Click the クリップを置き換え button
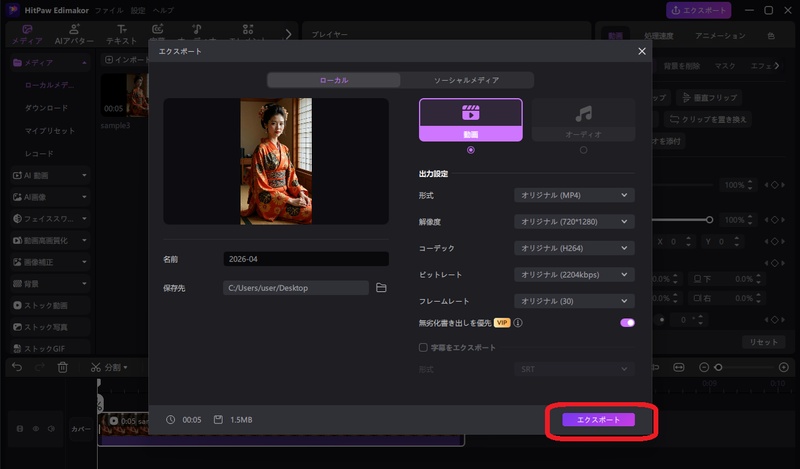This screenshot has width=800, height=469. coord(708,119)
